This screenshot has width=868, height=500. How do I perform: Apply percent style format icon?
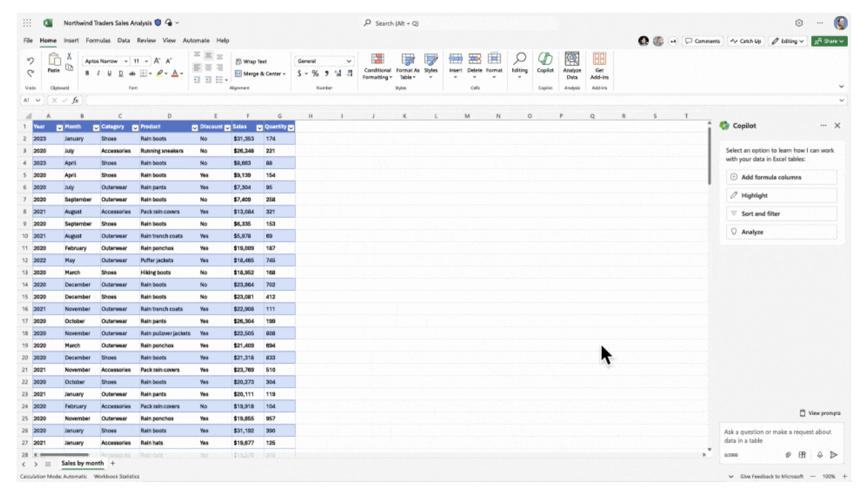(315, 74)
